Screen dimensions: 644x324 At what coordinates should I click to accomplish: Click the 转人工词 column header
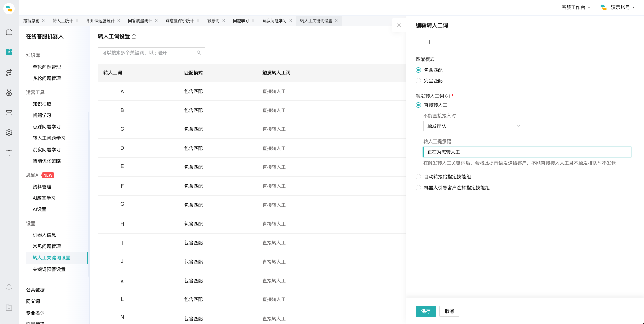[x=113, y=73]
